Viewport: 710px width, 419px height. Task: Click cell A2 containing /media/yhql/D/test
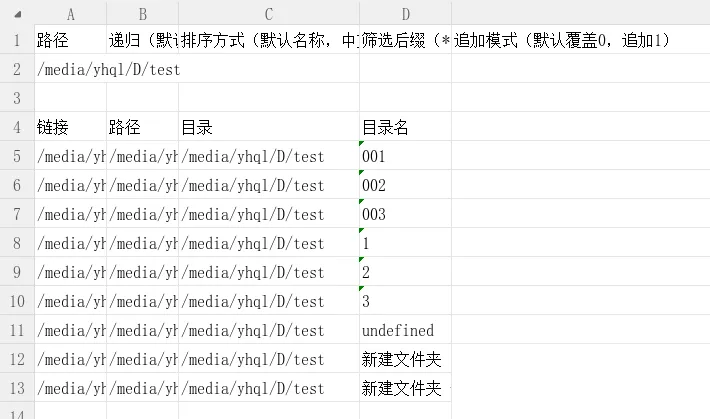71,69
